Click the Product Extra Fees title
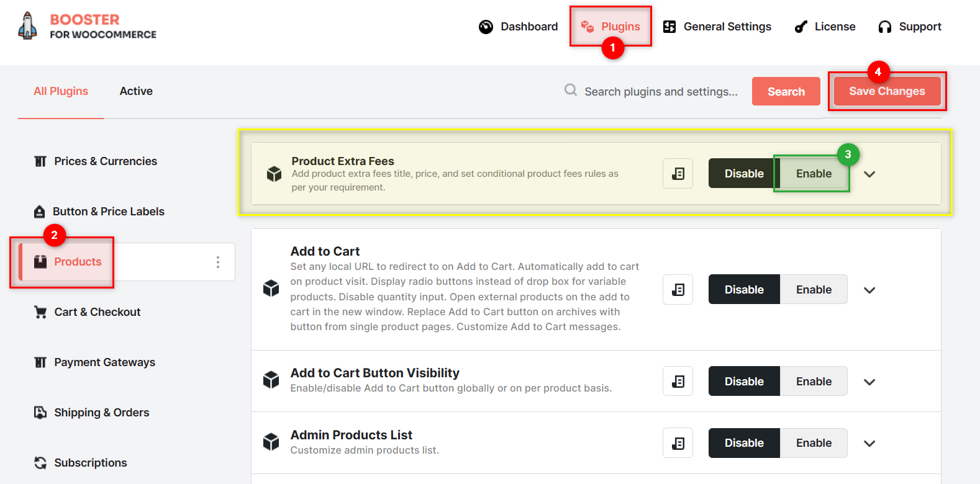 point(343,161)
